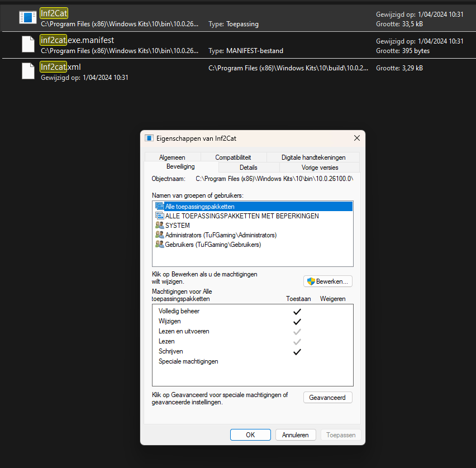Click Grootte: 3,29 kB text
This screenshot has height=468, width=476.
click(x=399, y=68)
